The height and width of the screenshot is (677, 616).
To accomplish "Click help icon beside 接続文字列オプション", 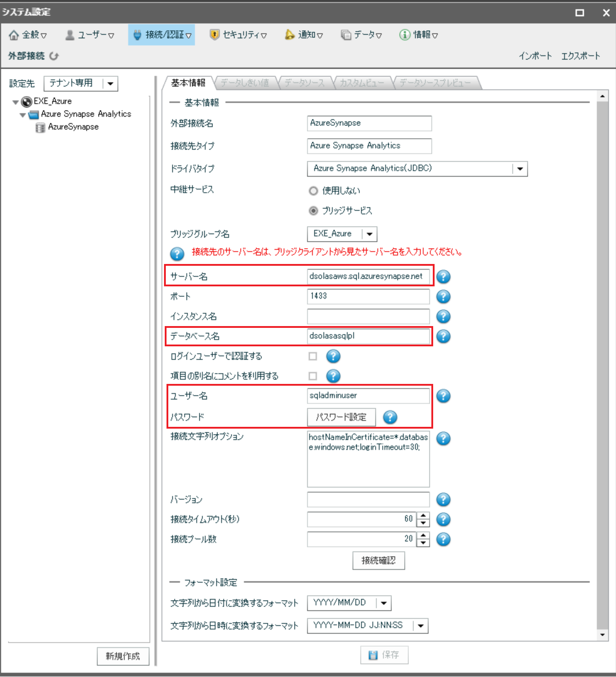I will tap(443, 439).
